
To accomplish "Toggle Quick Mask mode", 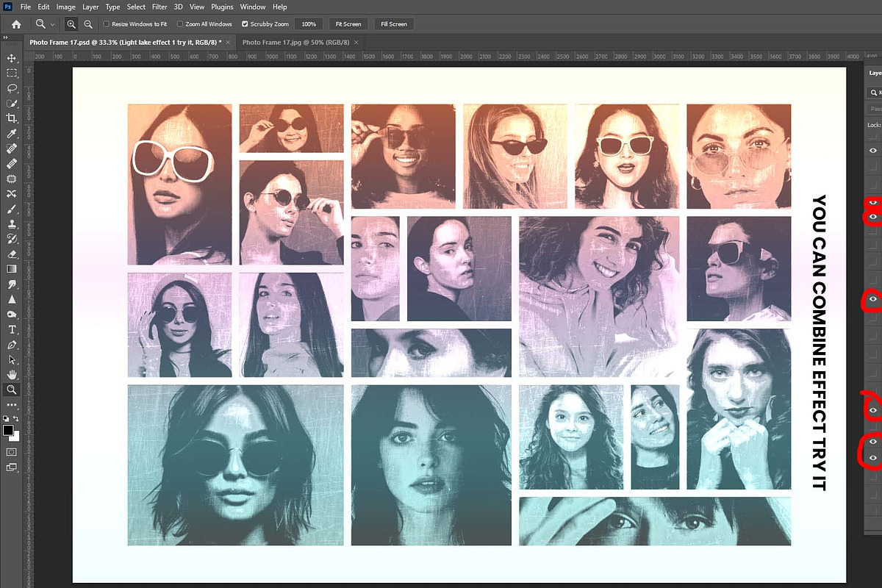I will pyautogui.click(x=11, y=451).
